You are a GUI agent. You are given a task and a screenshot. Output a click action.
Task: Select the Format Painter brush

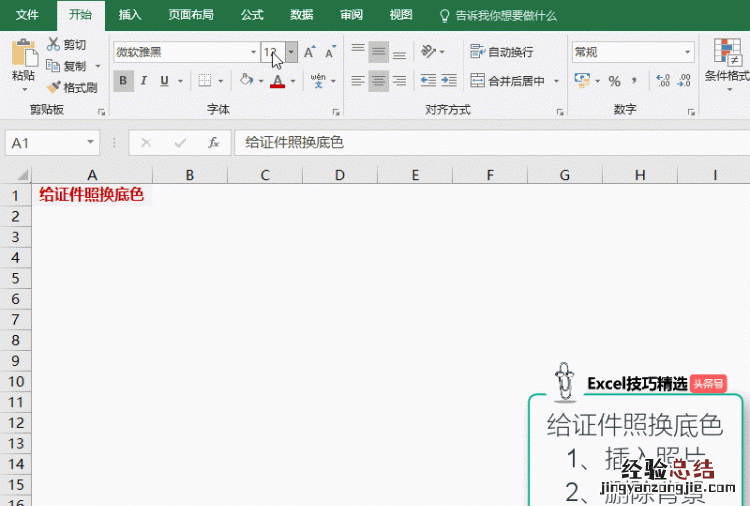point(54,88)
